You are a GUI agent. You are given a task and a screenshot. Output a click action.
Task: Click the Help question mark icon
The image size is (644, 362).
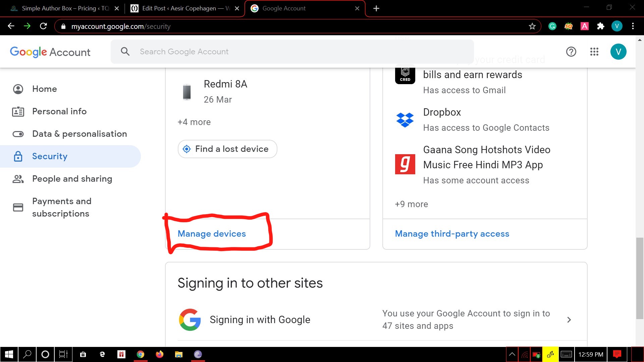[571, 52]
